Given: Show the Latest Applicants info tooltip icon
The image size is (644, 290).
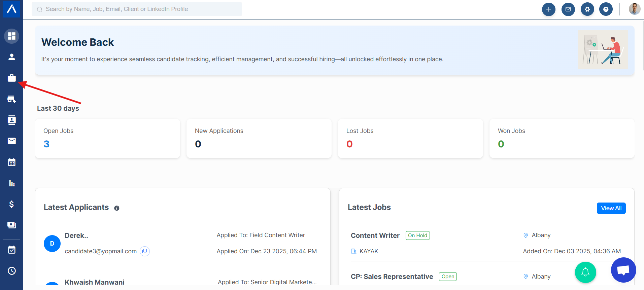Looking at the screenshot, I should click(117, 208).
